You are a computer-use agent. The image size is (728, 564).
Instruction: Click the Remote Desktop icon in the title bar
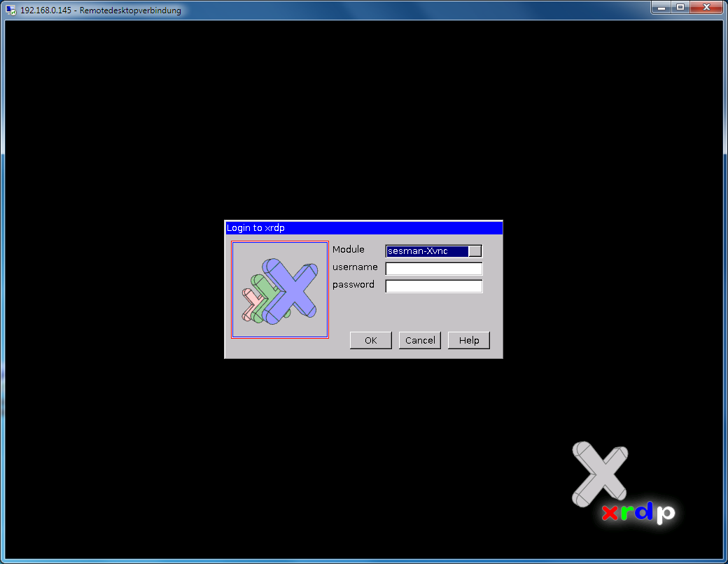tap(11, 10)
